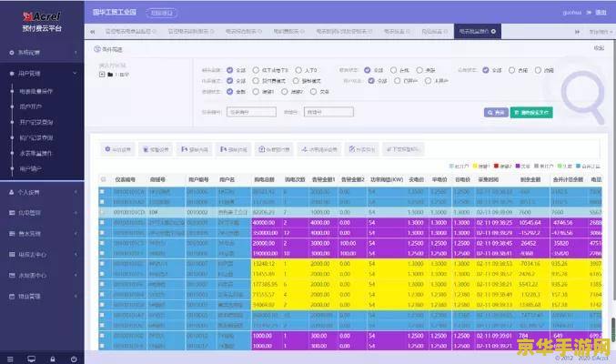This screenshot has height=364, width=616.
Task: Click the rounded switch-project button in the header
Action: [x=161, y=13]
